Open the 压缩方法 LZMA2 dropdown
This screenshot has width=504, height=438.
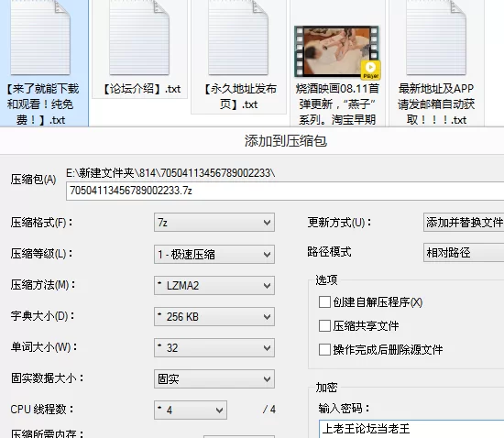[214, 285]
